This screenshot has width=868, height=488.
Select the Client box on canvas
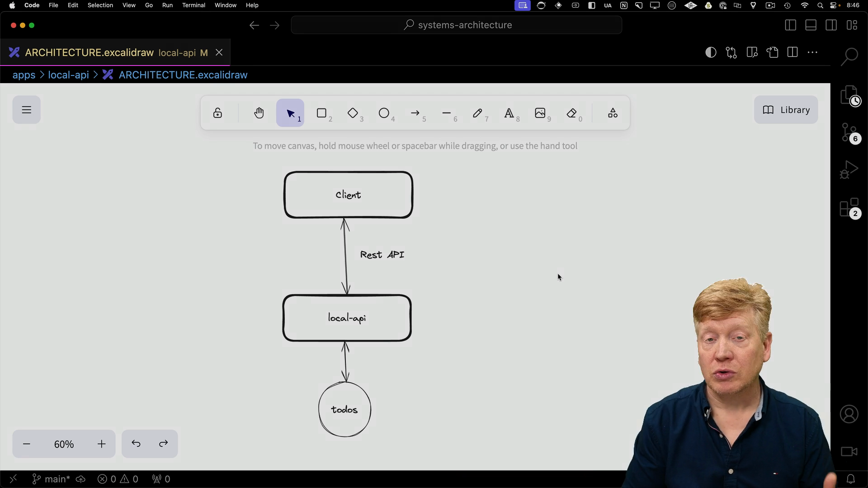[348, 195]
